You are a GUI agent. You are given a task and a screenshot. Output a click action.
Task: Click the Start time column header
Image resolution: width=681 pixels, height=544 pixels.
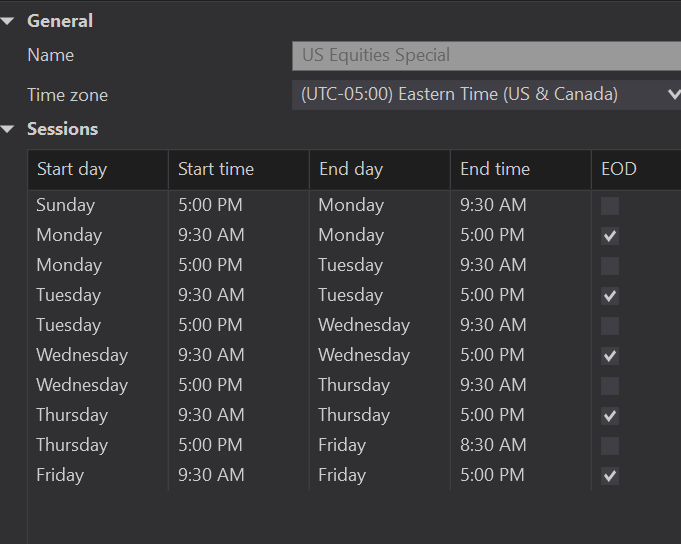(238, 169)
